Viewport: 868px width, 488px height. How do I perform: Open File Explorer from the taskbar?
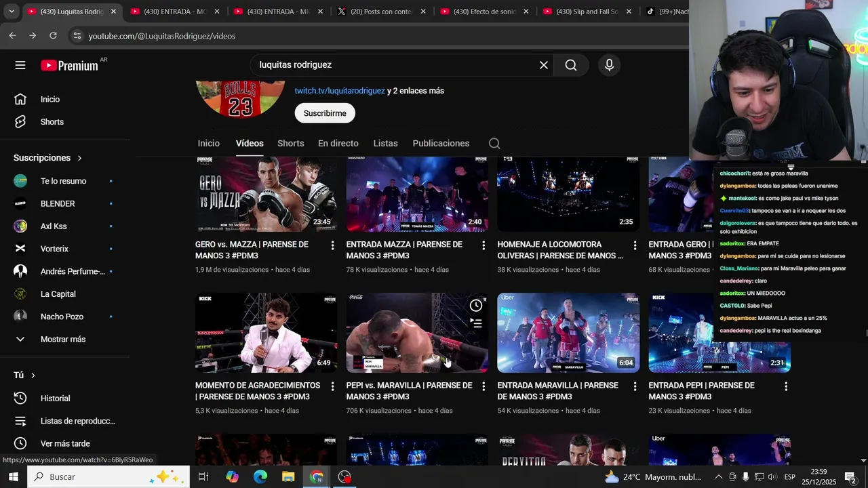288,477
